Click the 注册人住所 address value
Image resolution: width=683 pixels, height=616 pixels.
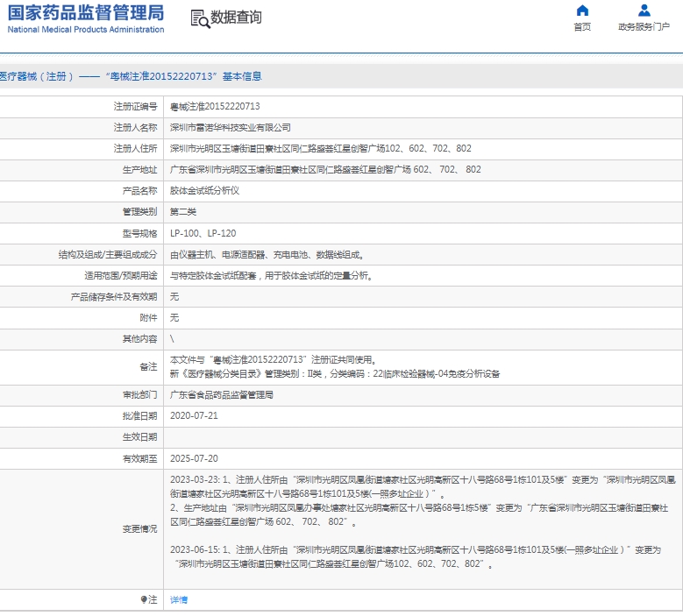321,148
